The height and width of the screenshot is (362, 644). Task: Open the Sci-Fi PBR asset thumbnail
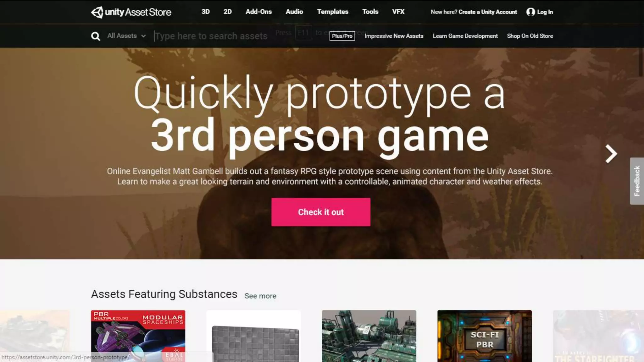pyautogui.click(x=485, y=336)
